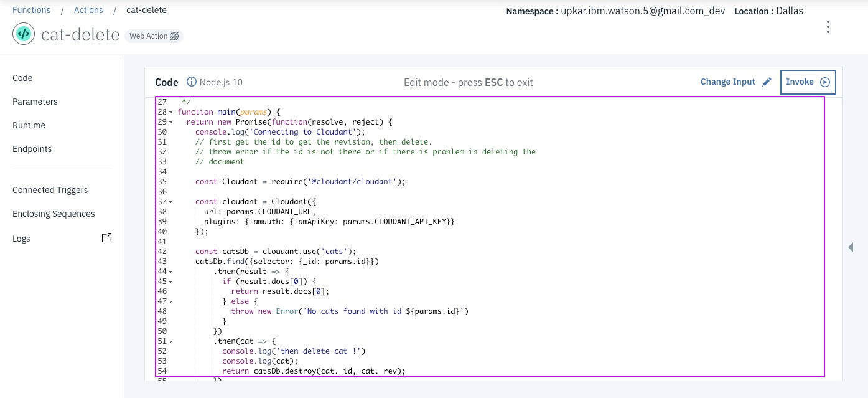This screenshot has height=398, width=868.
Task: Click the 'url: params.CLOUDANT_URL' line
Action: tap(260, 212)
